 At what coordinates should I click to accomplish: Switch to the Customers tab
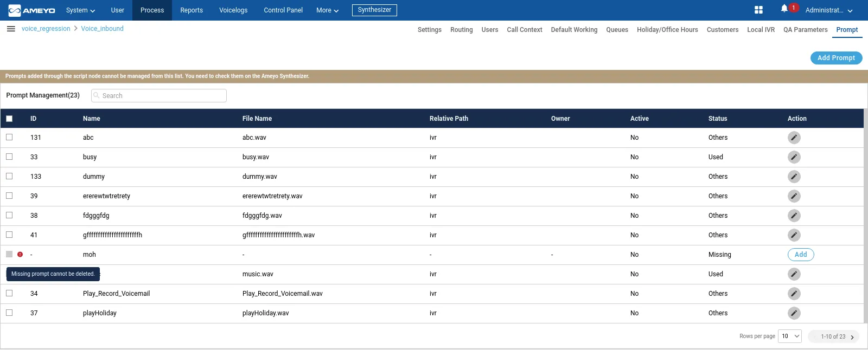click(723, 30)
